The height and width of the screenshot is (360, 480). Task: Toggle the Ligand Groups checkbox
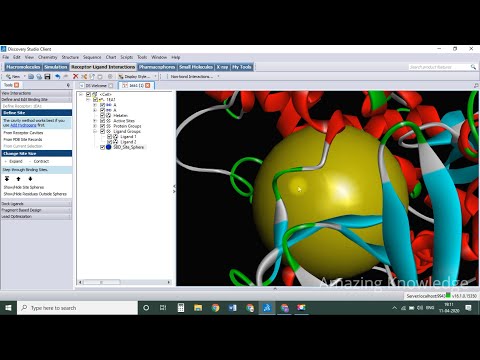click(102, 131)
